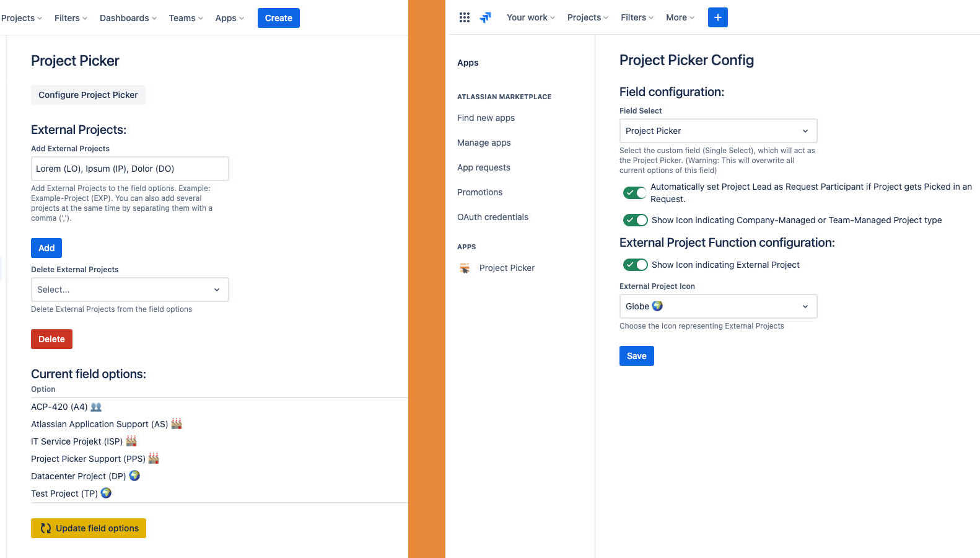The image size is (980, 558).
Task: Open the Projects menu in left window
Action: pos(22,18)
